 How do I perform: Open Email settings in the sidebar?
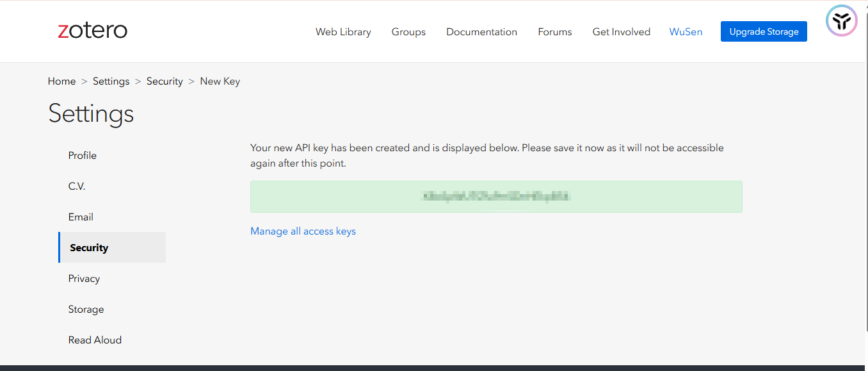81,217
